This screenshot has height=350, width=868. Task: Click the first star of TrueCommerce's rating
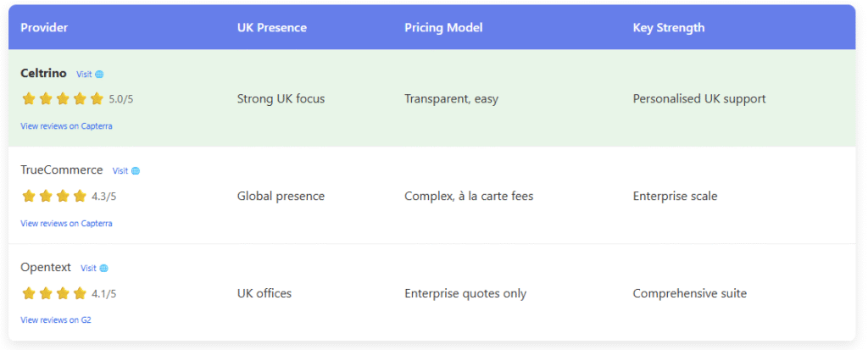29,197
